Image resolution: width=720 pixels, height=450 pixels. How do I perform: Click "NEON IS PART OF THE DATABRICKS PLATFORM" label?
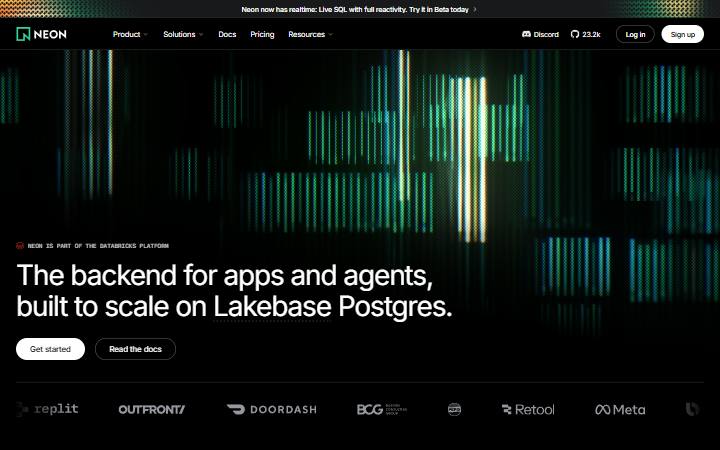pyautogui.click(x=98, y=246)
